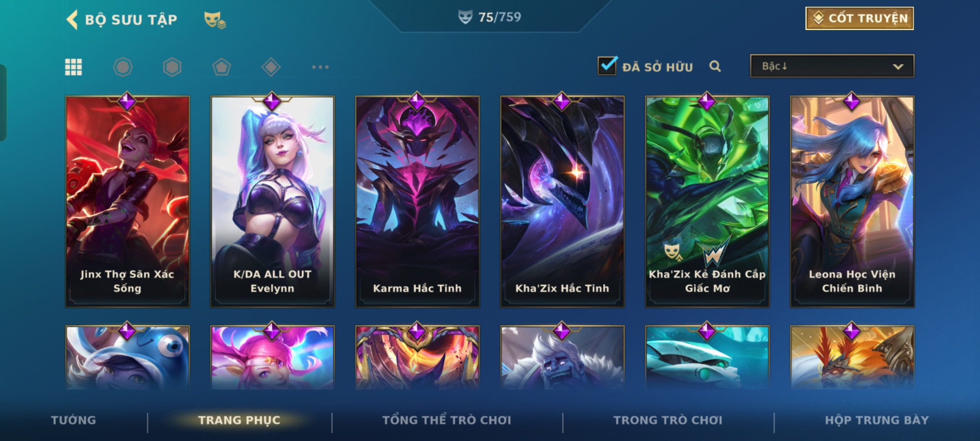Click the Bậc dropdown chevron arrow
This screenshot has height=441, width=980.
898,67
